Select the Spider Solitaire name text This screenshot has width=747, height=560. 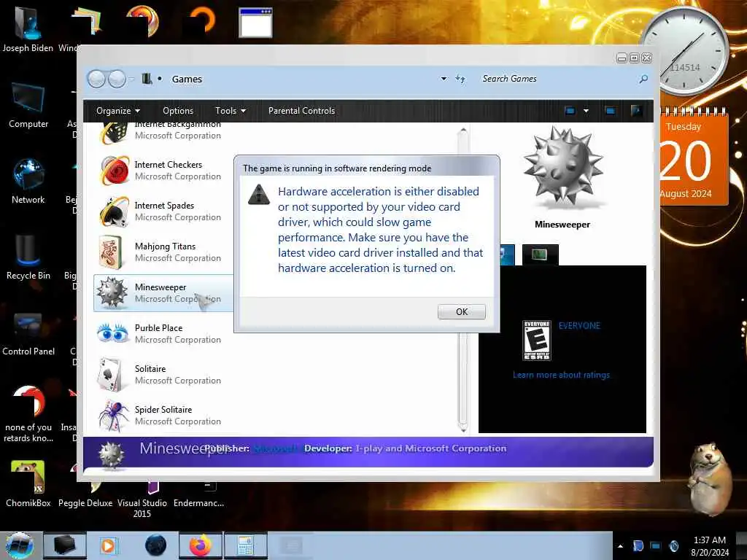coord(163,410)
